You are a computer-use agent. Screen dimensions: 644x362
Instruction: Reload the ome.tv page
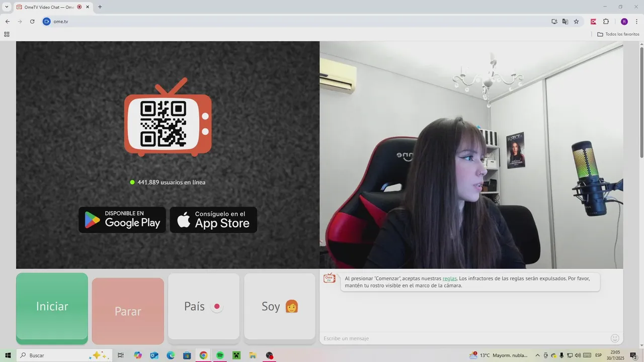click(x=32, y=22)
